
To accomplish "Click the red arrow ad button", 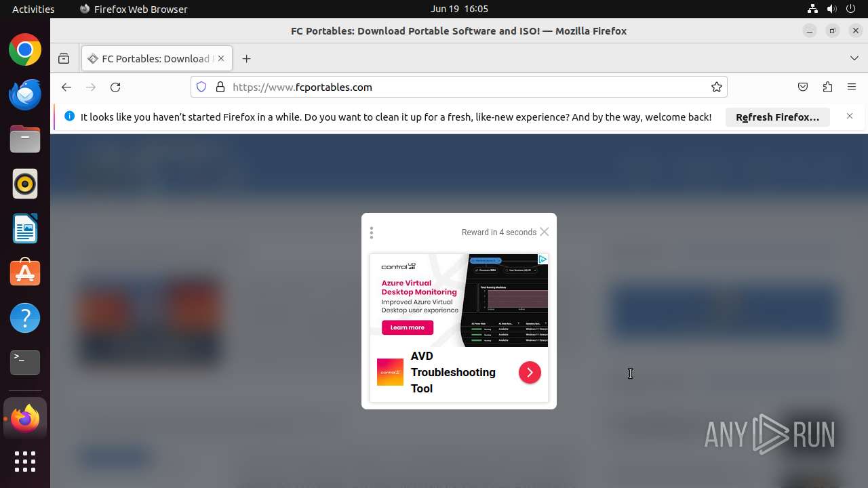I will (x=530, y=372).
